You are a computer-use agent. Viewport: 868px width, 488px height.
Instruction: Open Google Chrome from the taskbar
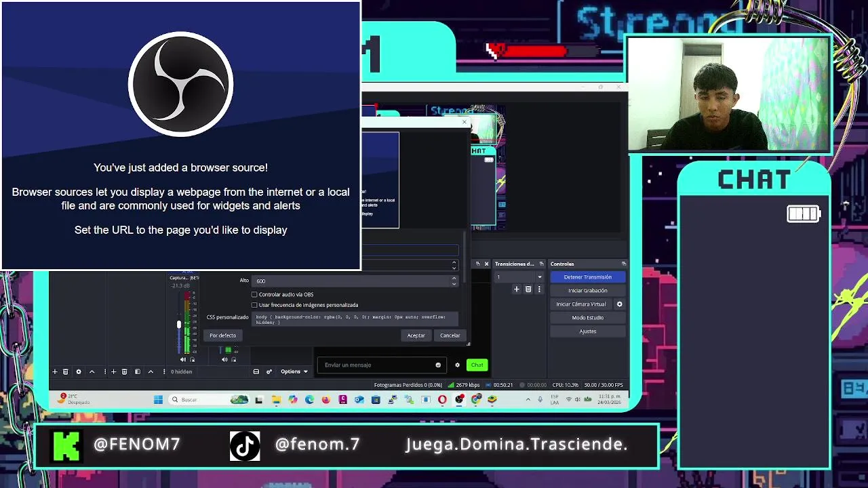point(476,400)
